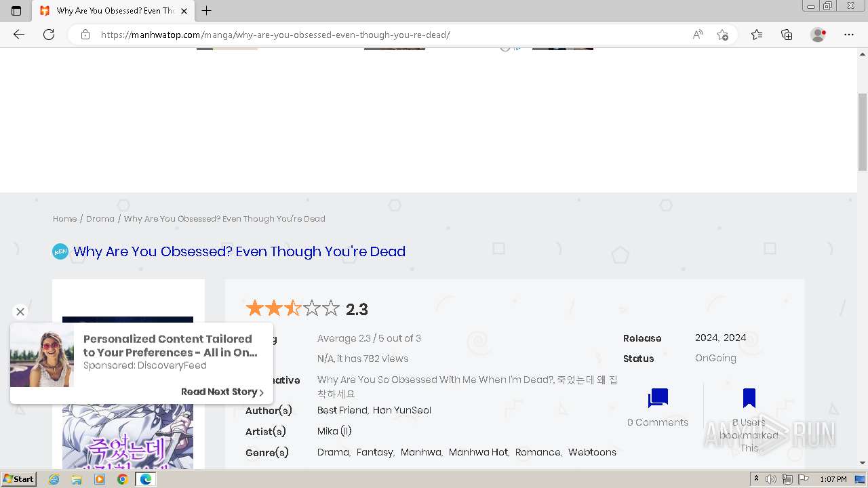This screenshot has width=868, height=488.
Task: Rate five stars
Action: pos(331,309)
